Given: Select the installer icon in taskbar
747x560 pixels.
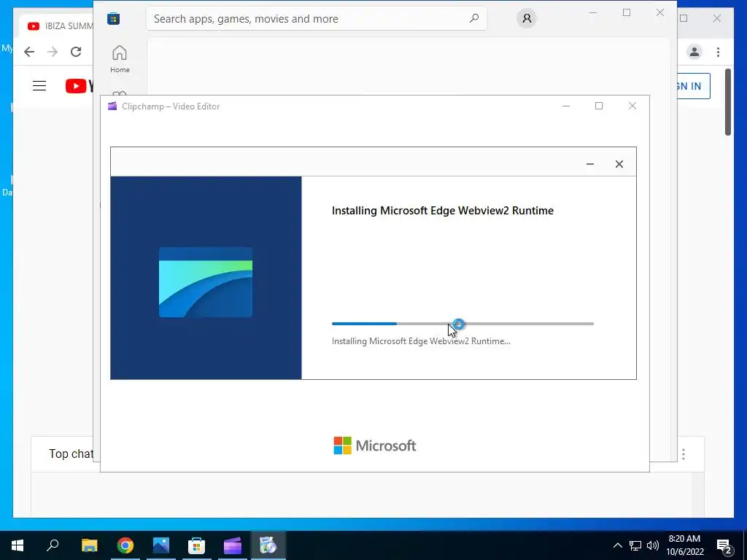Looking at the screenshot, I should coord(268,545).
